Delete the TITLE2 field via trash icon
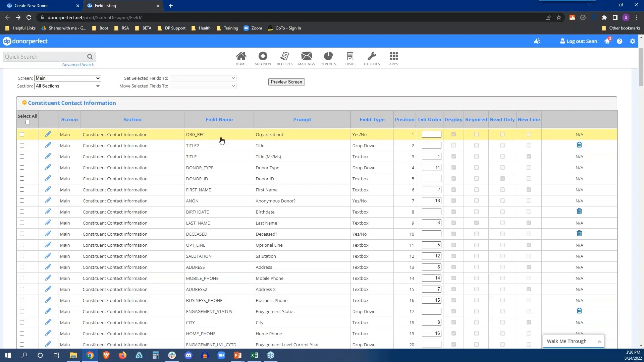Screen dimensions: 644x362 (x=579, y=145)
